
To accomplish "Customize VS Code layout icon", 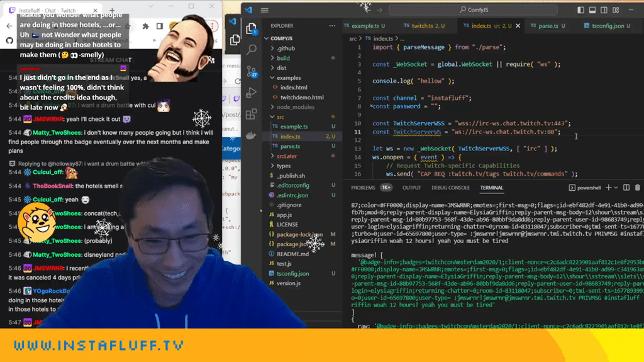I will [616, 10].
